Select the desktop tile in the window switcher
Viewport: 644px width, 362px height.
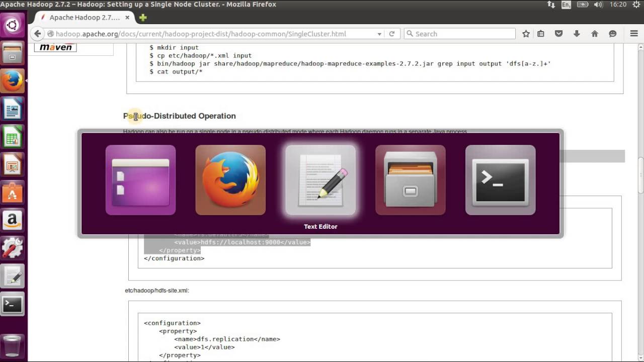point(140,180)
